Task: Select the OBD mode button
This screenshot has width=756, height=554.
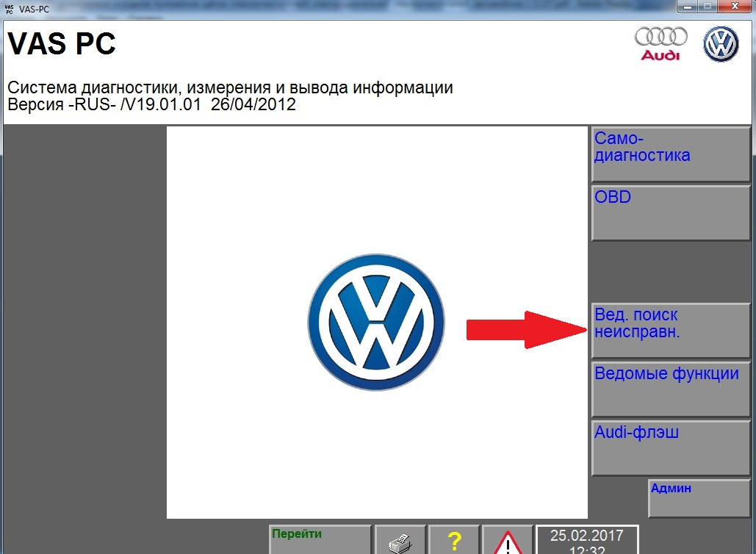Action: [671, 213]
